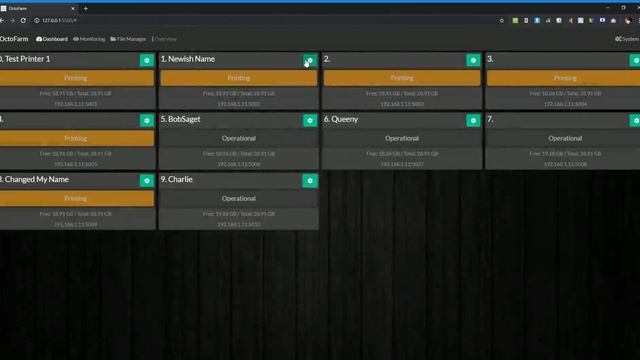
Task: Click the "9. Charlie" title
Action: click(176, 180)
